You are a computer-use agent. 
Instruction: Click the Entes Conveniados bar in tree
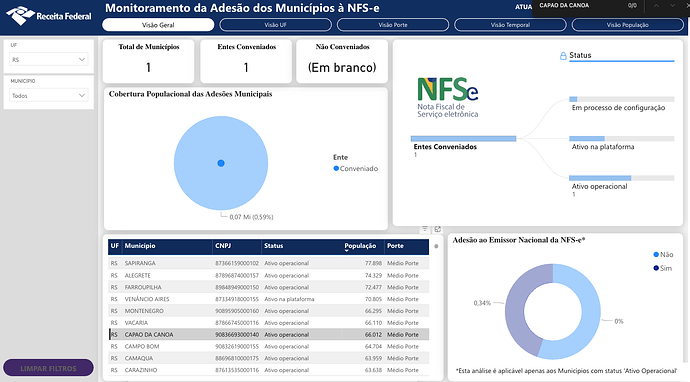[463, 139]
